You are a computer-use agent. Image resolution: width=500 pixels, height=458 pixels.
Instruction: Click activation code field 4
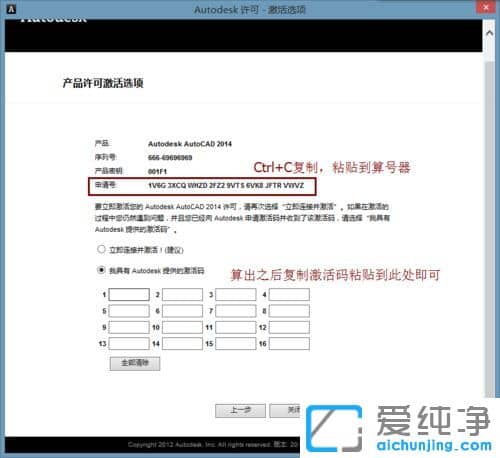pos(289,295)
